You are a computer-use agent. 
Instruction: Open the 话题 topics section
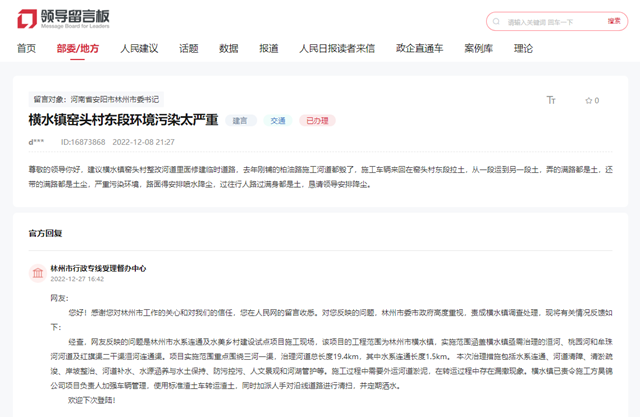pyautogui.click(x=189, y=48)
